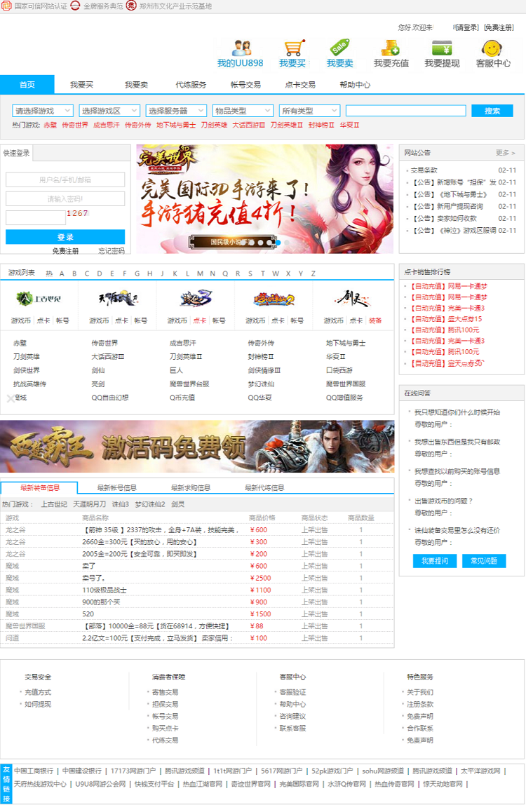Screen dimensions: 526x812
Task: Click 装备 under the 剑灵 logo
Action: pos(375,320)
